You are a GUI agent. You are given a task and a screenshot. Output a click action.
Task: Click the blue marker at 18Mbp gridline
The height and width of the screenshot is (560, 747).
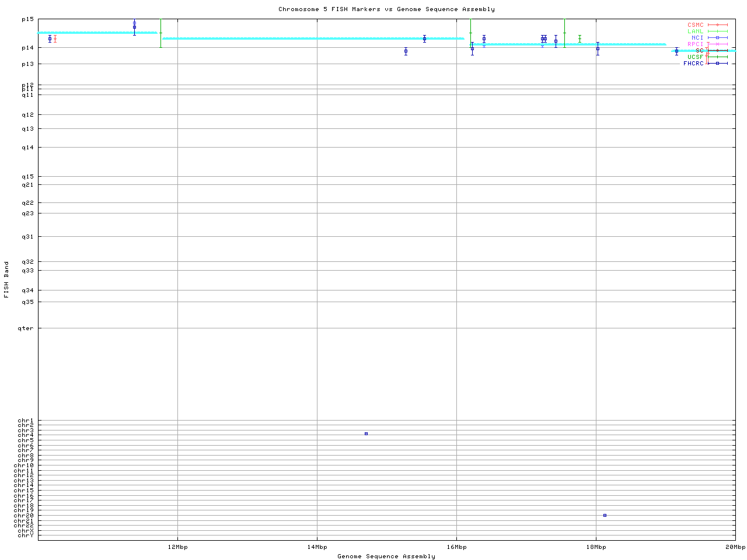598,48
